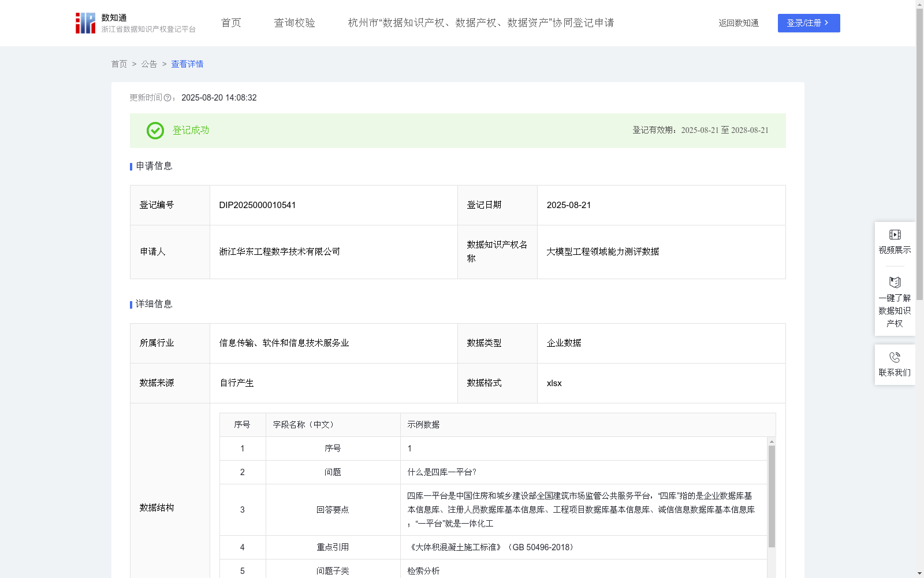
Task: Open the 杭州市协同登记申请 menu item
Action: click(480, 23)
